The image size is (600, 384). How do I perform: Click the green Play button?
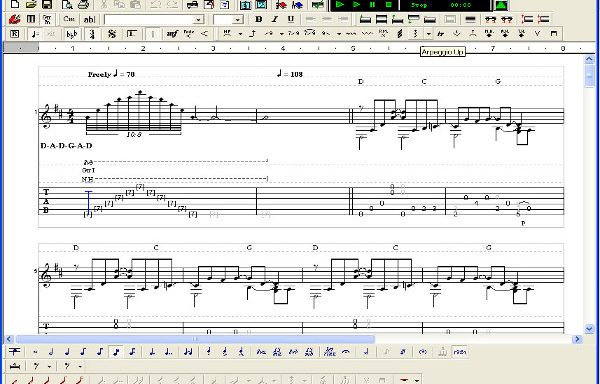click(340, 5)
